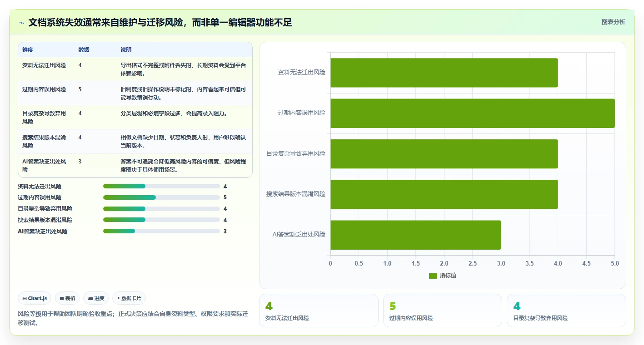The width and height of the screenshot is (644, 345).
Task: Click the Chart.js tag chip
Action: (35, 298)
